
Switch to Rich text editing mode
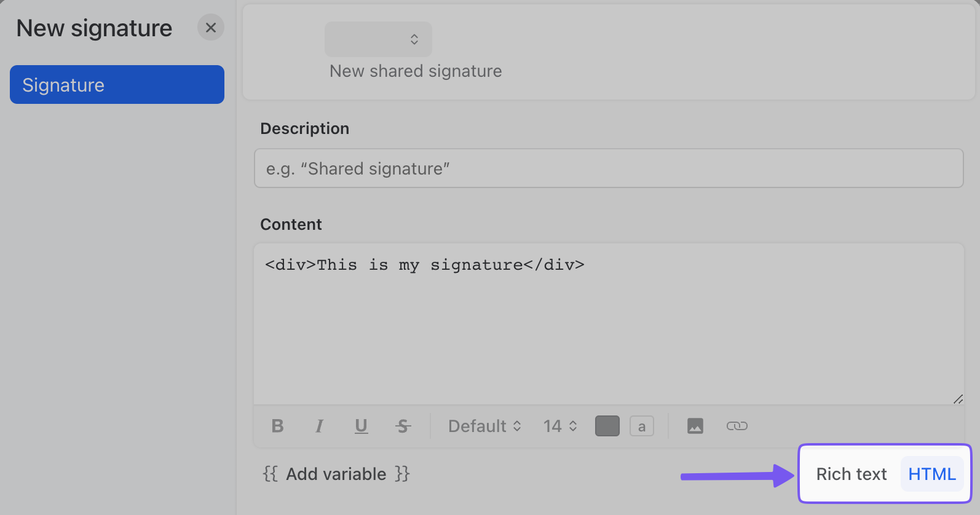pyautogui.click(x=851, y=473)
